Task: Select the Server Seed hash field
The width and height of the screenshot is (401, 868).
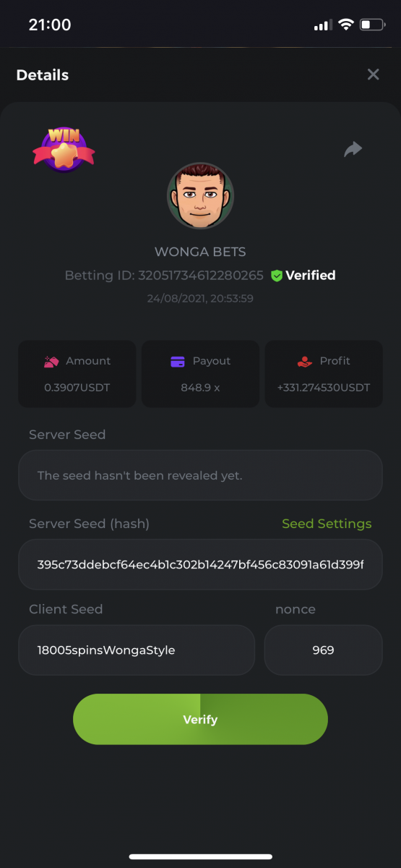Action: point(200,564)
